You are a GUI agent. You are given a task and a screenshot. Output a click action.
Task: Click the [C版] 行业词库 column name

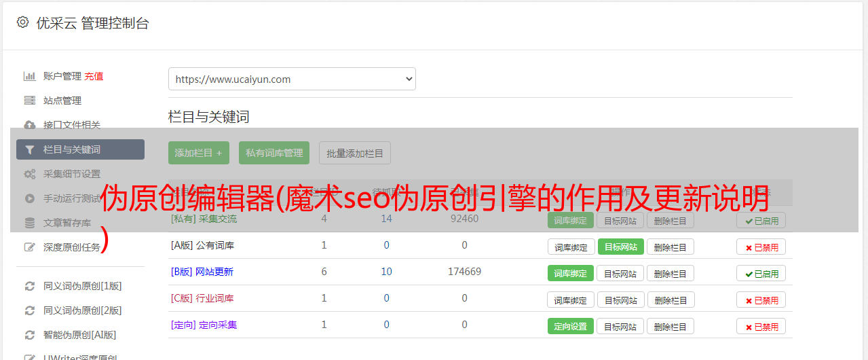point(202,298)
